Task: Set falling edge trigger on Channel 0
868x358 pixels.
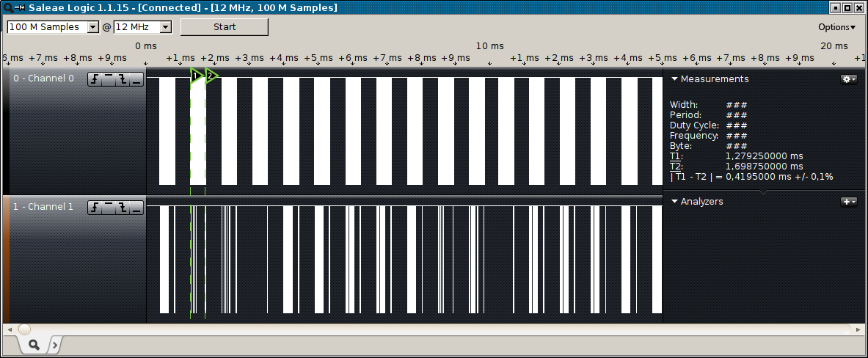Action: pyautogui.click(x=123, y=79)
